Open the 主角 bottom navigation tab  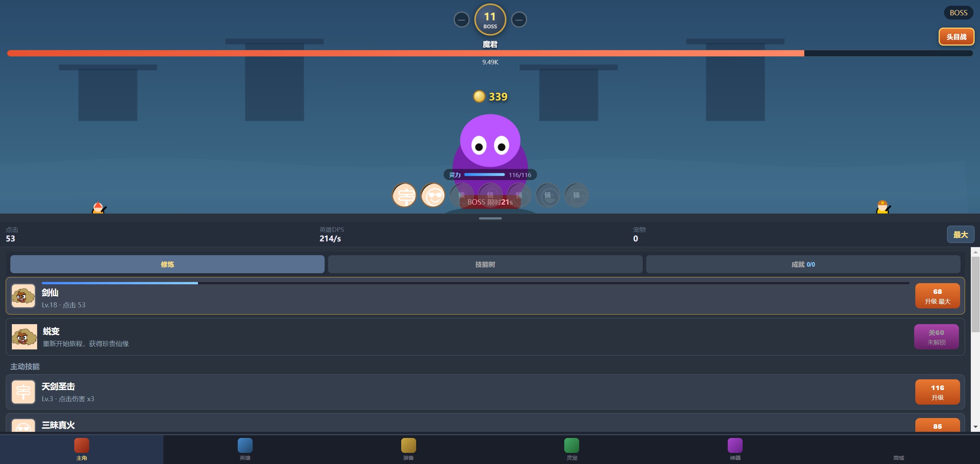[x=82, y=449]
